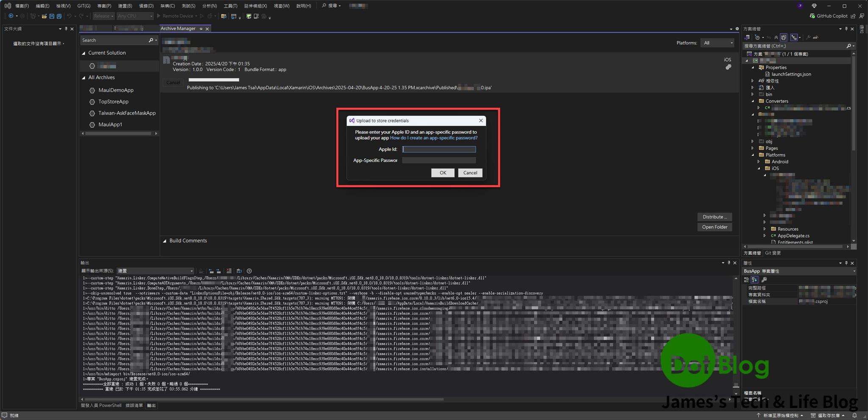Open the output source dropdown
Viewport: 868px width, 420px height.
tap(155, 271)
